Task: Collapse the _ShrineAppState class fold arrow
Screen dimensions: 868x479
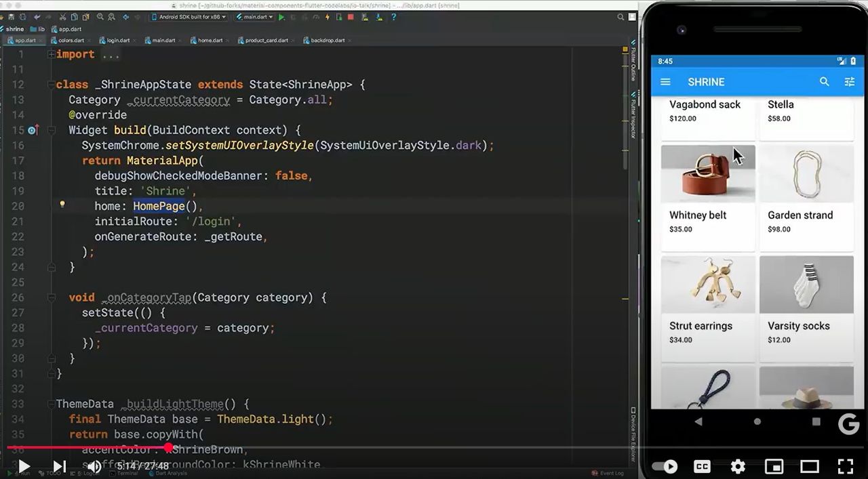Action: pyautogui.click(x=50, y=84)
